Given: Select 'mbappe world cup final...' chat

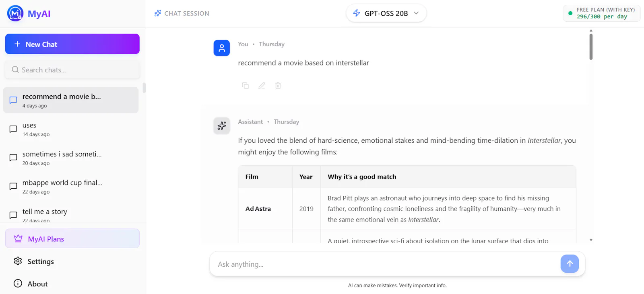Looking at the screenshot, I should click(71, 187).
